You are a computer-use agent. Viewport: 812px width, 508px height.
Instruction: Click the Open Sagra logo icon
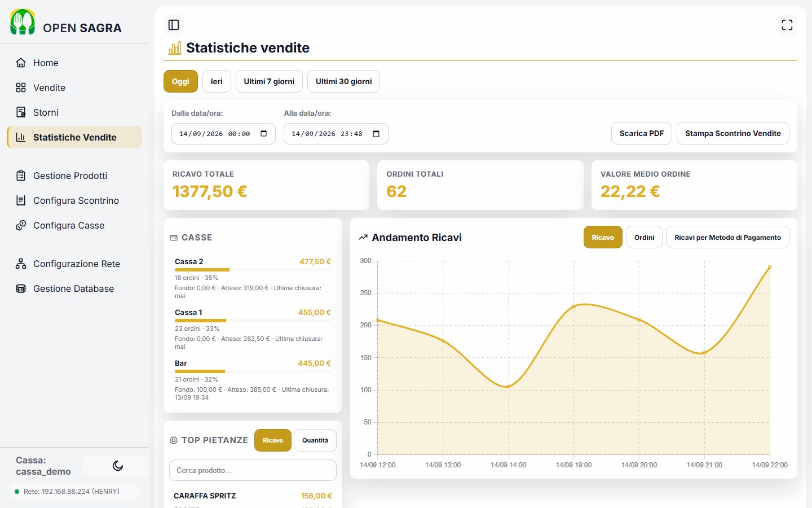point(23,22)
